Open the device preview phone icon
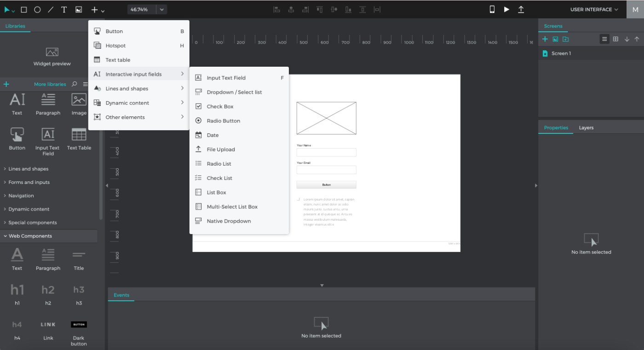The height and width of the screenshot is (350, 644). pyautogui.click(x=492, y=9)
